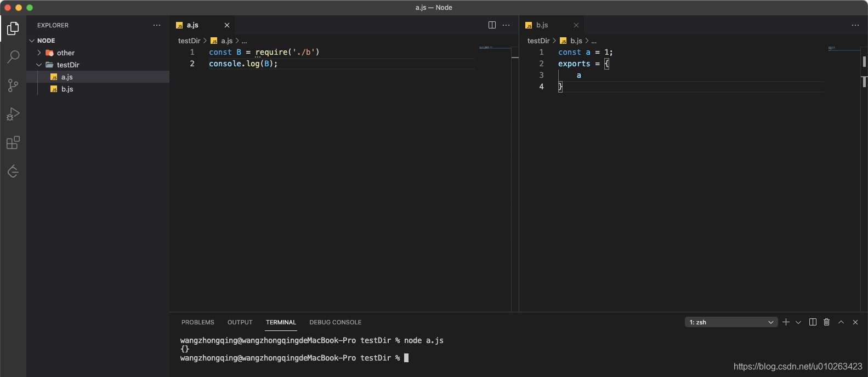The width and height of the screenshot is (868, 377).
Task: Close the bottom terminal panel
Action: coord(855,322)
